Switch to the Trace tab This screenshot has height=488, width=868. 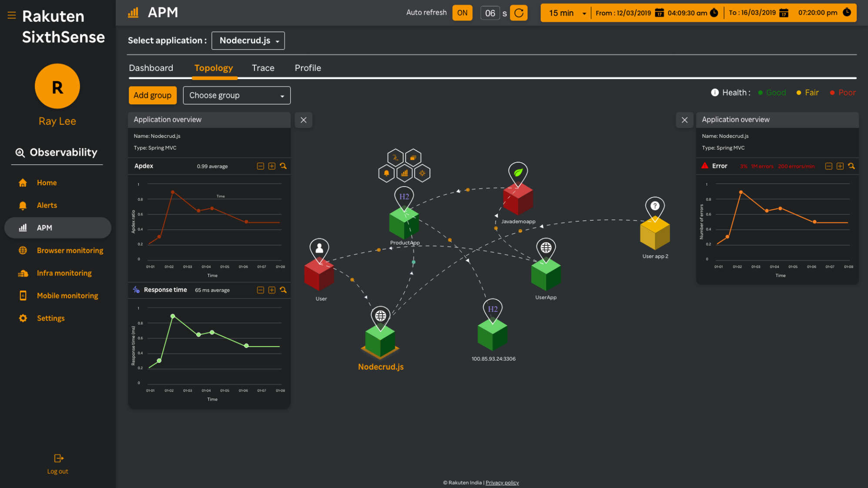262,68
